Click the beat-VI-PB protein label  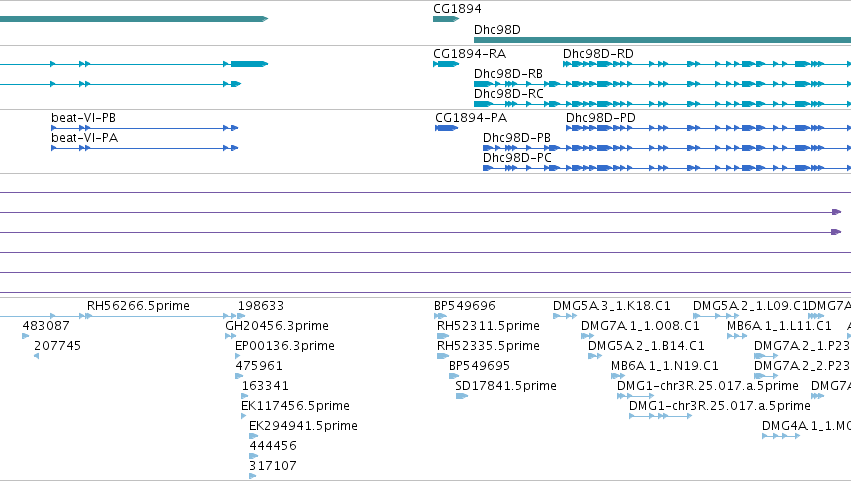click(x=84, y=118)
